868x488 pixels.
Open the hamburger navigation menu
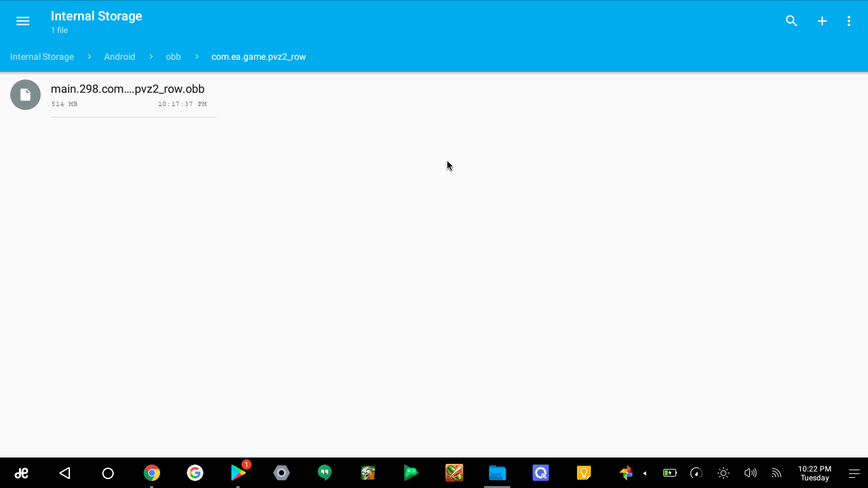[23, 21]
